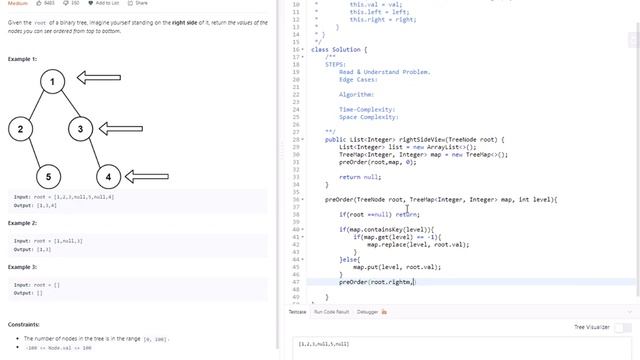Viewport: 640px width, 360px height.
Task: Fold class Solution at line 16
Action: coord(302,50)
